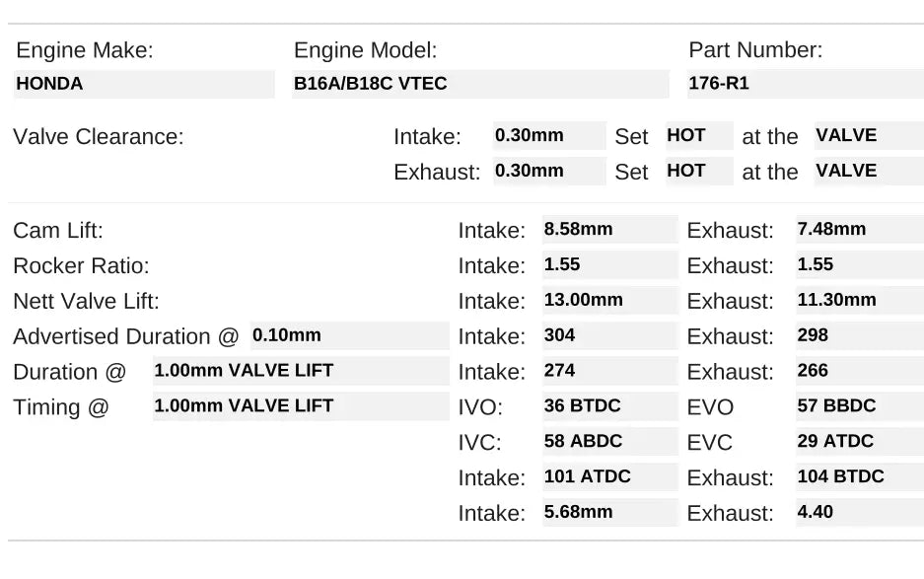
Task: Select the Intake valve clearance 0.30mm field
Action: (x=549, y=136)
